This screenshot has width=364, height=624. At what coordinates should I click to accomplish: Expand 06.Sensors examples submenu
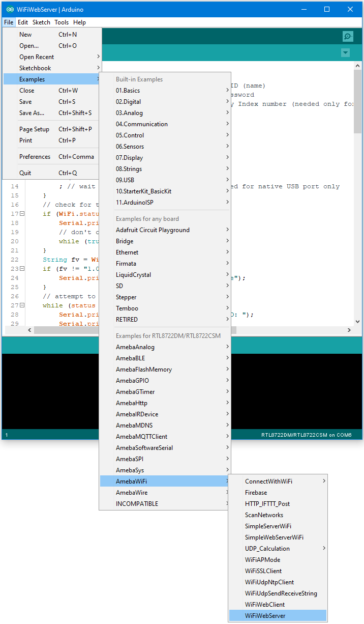(x=165, y=147)
